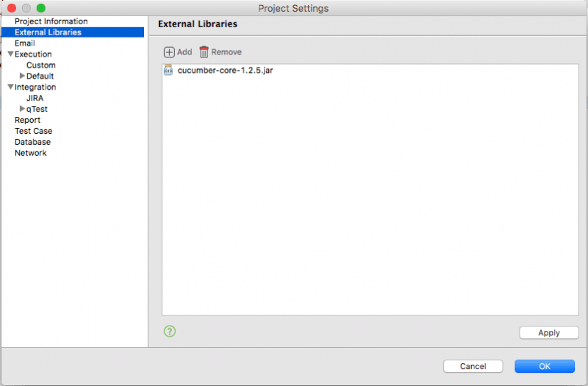Click the Remove trash can icon
Image resolution: width=588 pixels, height=386 pixels.
point(204,52)
